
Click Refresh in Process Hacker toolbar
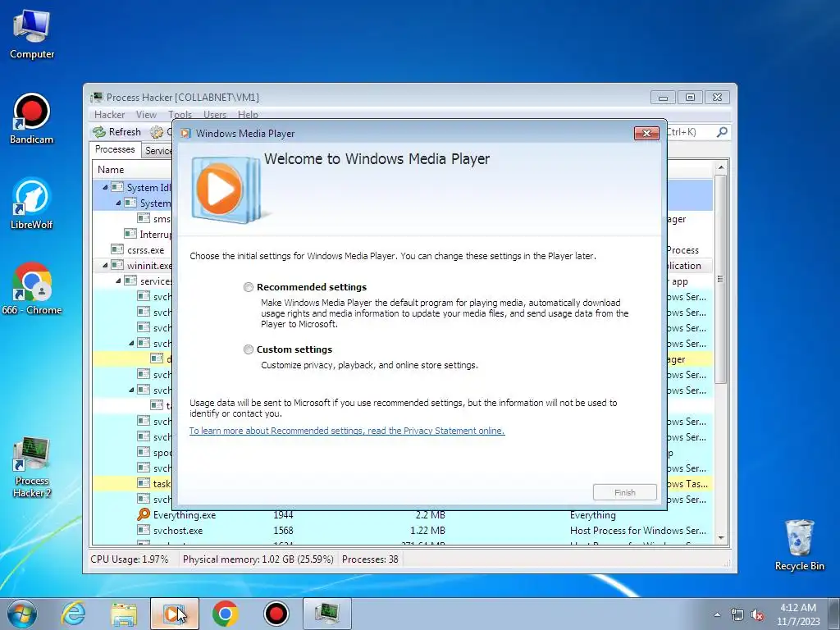pos(116,132)
